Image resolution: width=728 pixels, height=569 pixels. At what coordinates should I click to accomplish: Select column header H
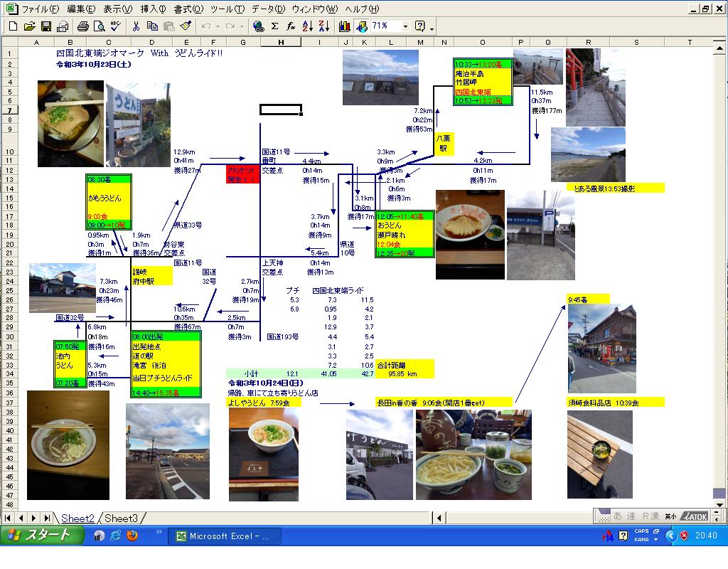[282, 43]
